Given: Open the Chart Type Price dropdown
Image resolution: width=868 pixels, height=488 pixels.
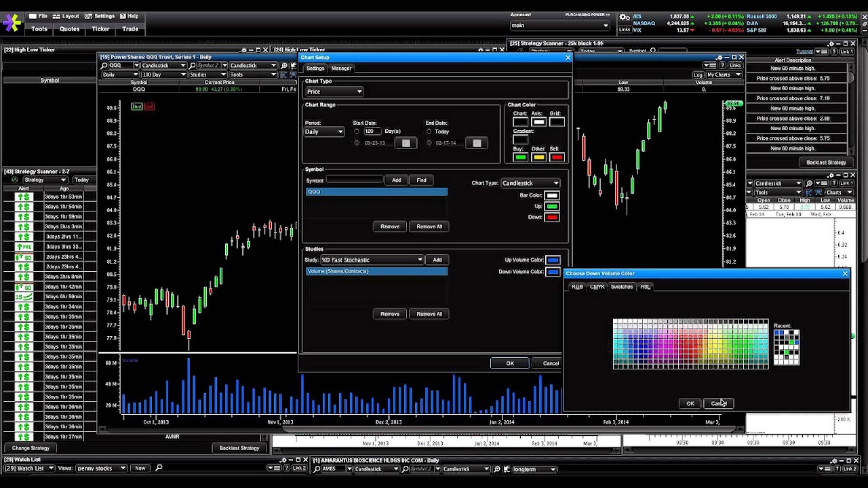Looking at the screenshot, I should [x=334, y=91].
